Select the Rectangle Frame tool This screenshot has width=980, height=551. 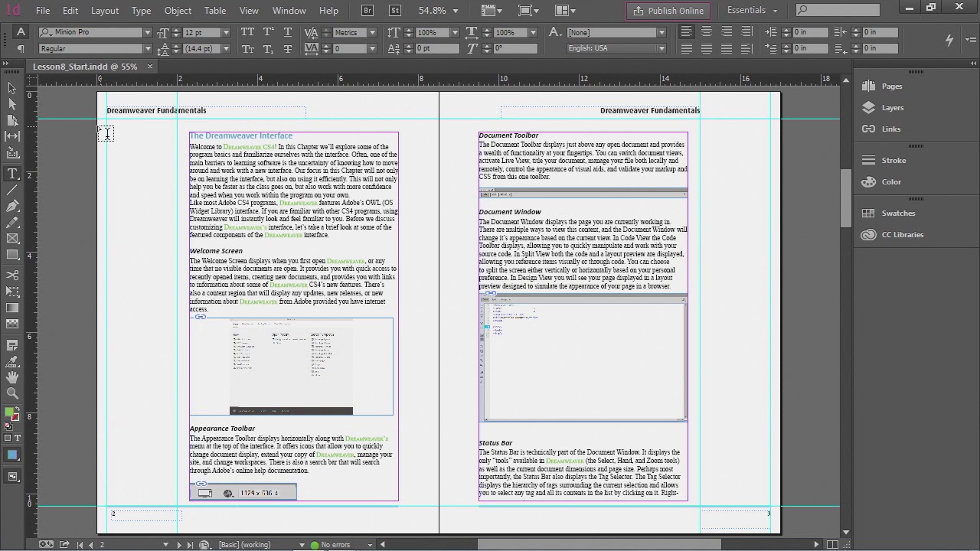pos(12,238)
